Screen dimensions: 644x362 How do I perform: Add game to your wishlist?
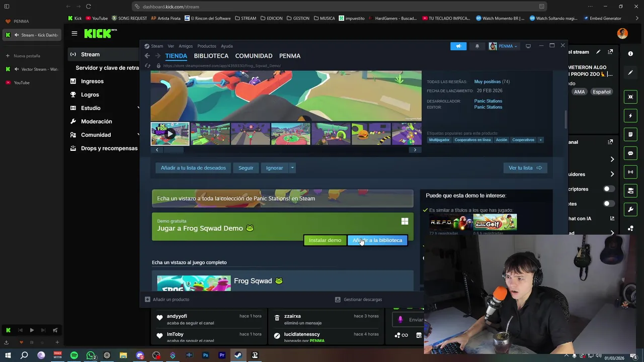pyautogui.click(x=193, y=168)
